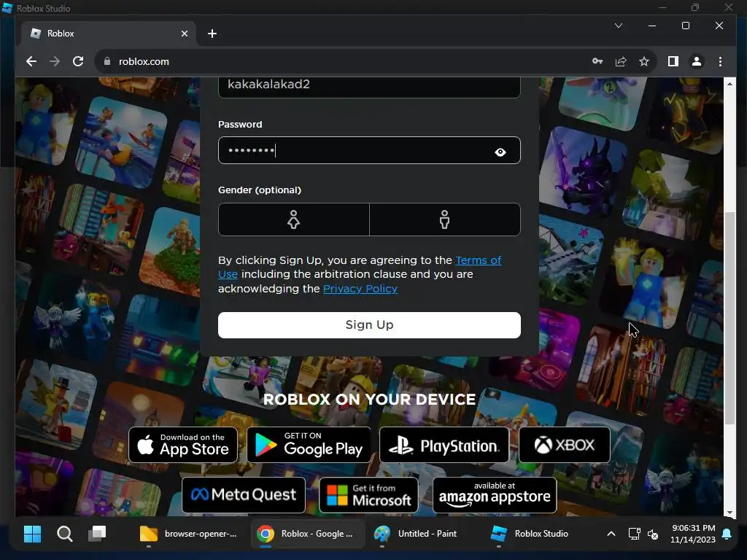This screenshot has width=747, height=560.
Task: Open the saved passwords key icon
Action: [597, 61]
